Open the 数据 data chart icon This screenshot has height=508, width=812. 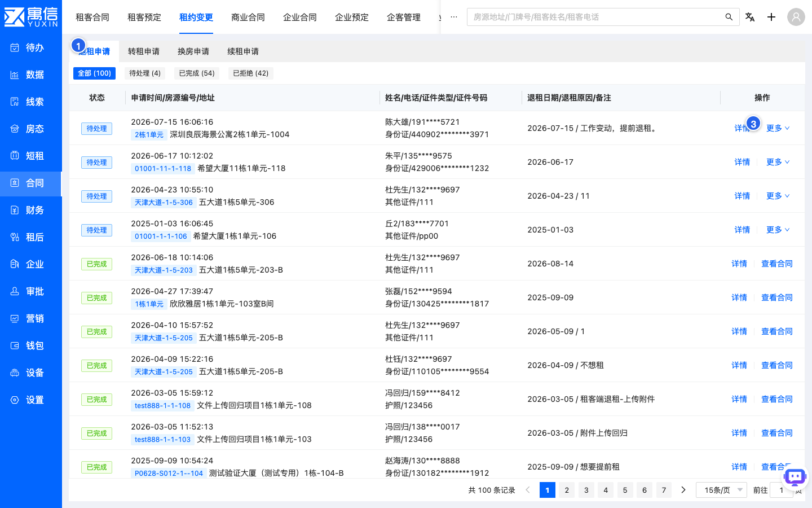(15, 75)
